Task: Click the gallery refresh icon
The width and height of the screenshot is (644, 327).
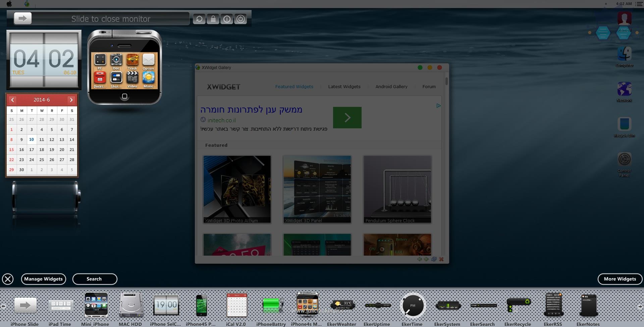Action: (x=434, y=259)
